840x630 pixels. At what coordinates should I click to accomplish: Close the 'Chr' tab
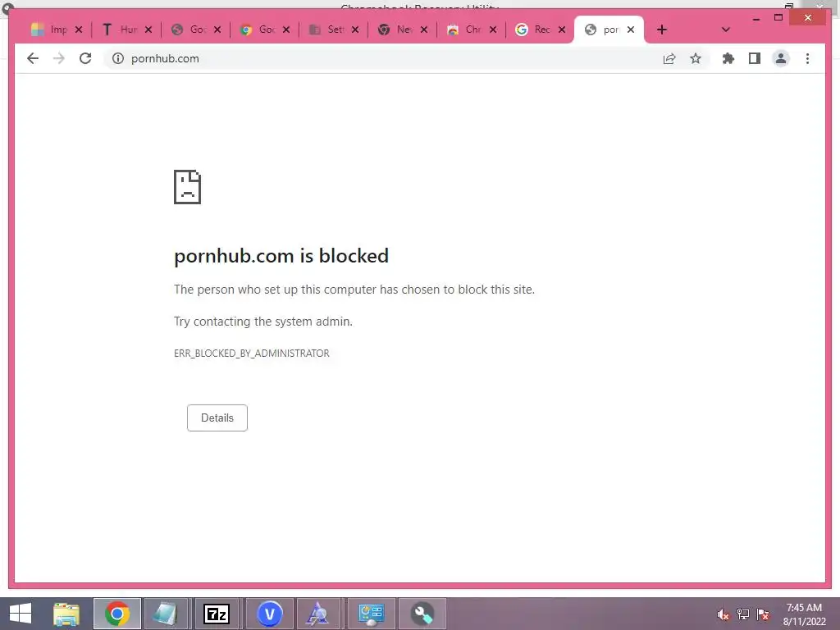click(x=493, y=30)
